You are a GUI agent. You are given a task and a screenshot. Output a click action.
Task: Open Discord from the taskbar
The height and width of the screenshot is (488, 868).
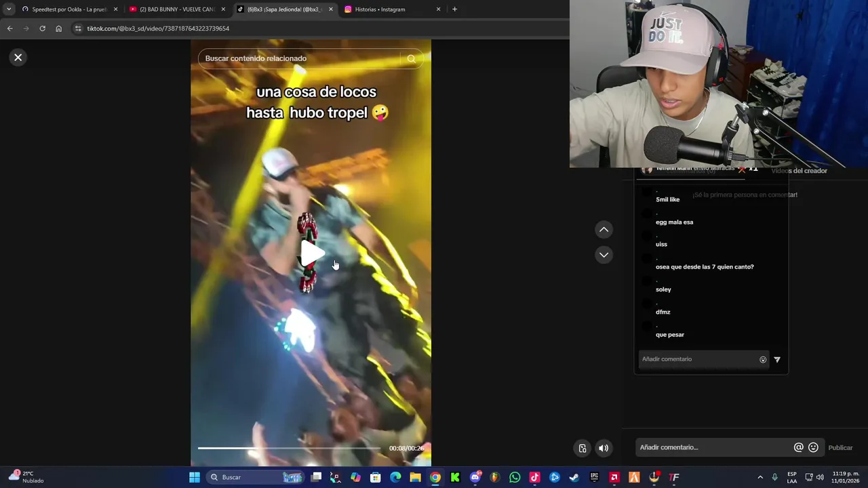(475, 477)
